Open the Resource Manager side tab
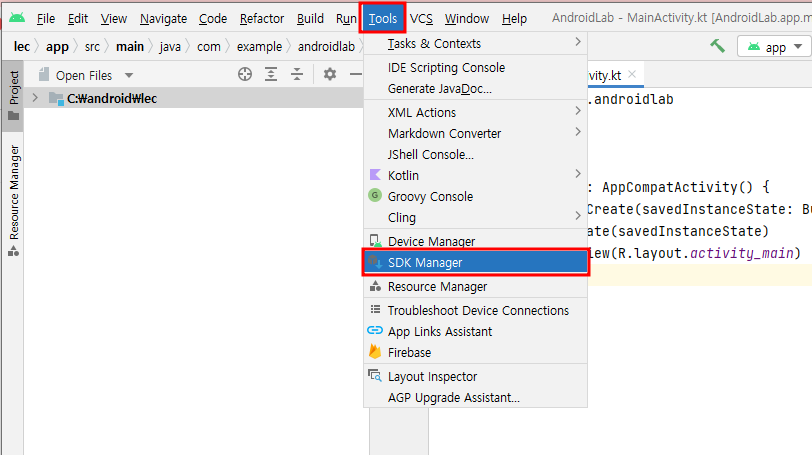 coord(14,200)
